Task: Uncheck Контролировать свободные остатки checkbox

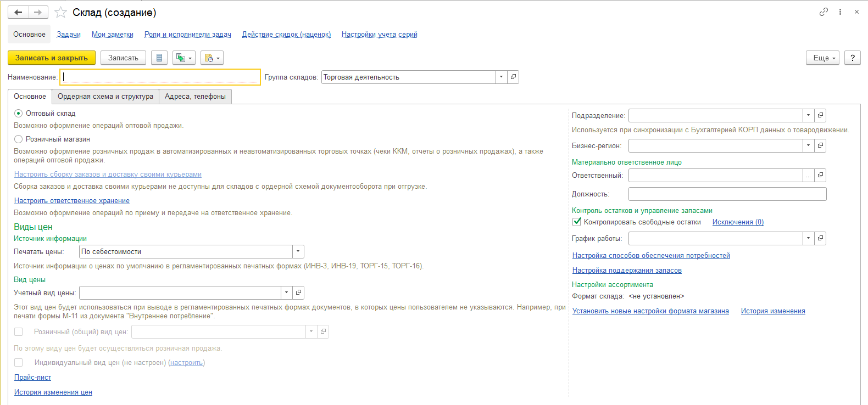Action: pos(577,222)
